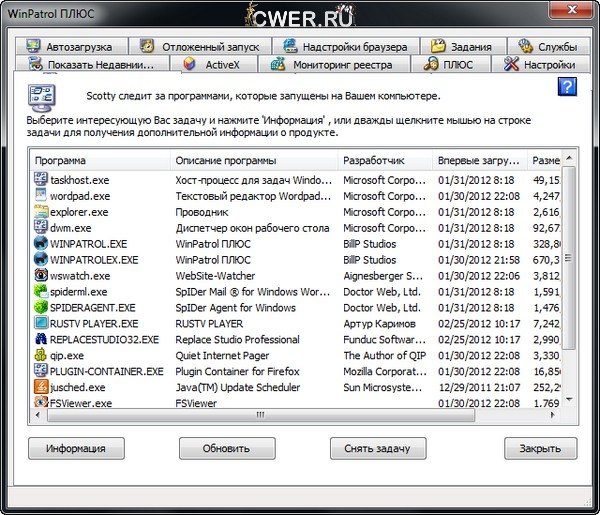This screenshot has width=600, height=515.
Task: Click the wswatch.exe WebSite-Watcher icon
Action: coord(41,275)
